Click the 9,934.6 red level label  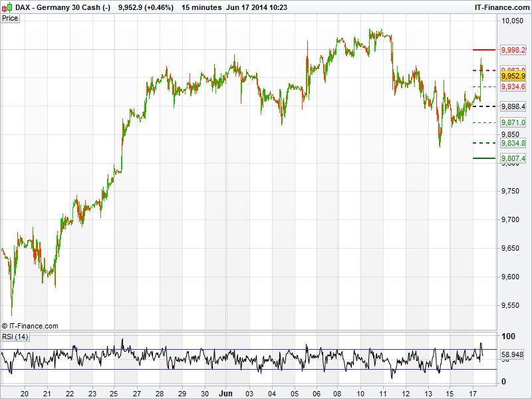point(513,87)
